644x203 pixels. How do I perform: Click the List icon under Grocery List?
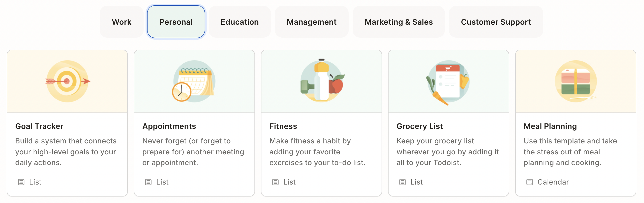coord(402,182)
